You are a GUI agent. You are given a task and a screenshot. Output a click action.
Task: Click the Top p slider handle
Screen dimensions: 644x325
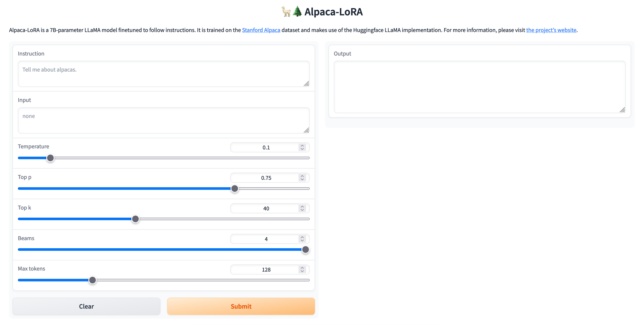(235, 189)
